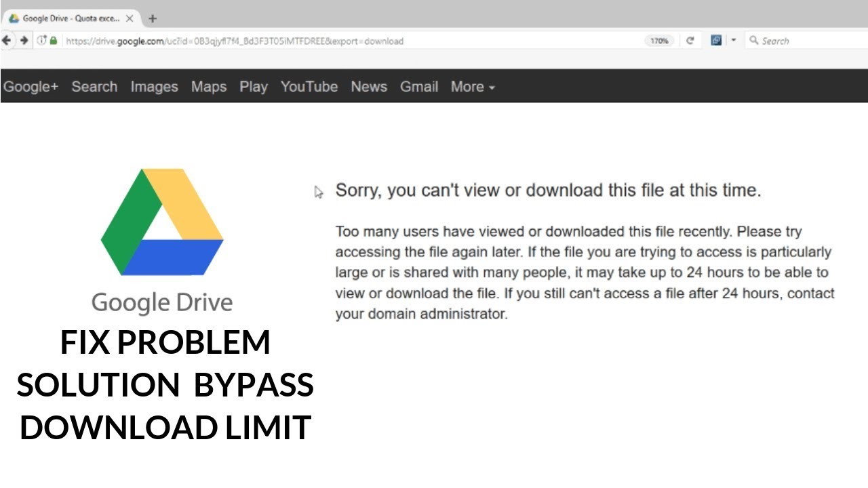
Task: Open Google+ link in top bar
Action: coord(31,87)
